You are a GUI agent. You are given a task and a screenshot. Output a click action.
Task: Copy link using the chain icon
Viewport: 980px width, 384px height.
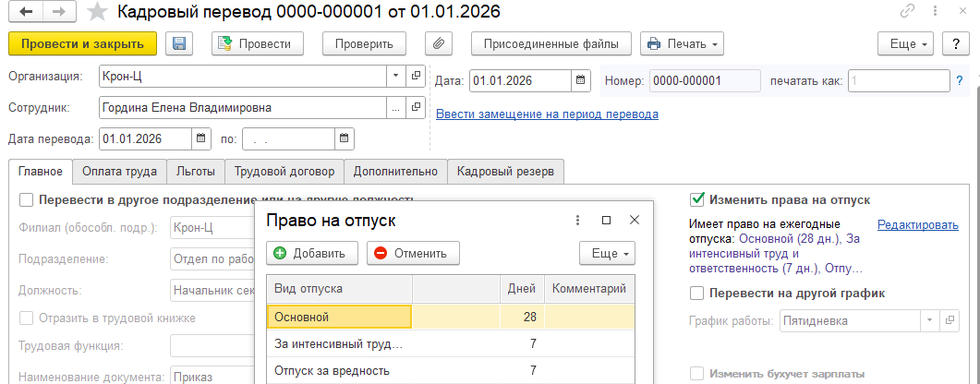(910, 13)
